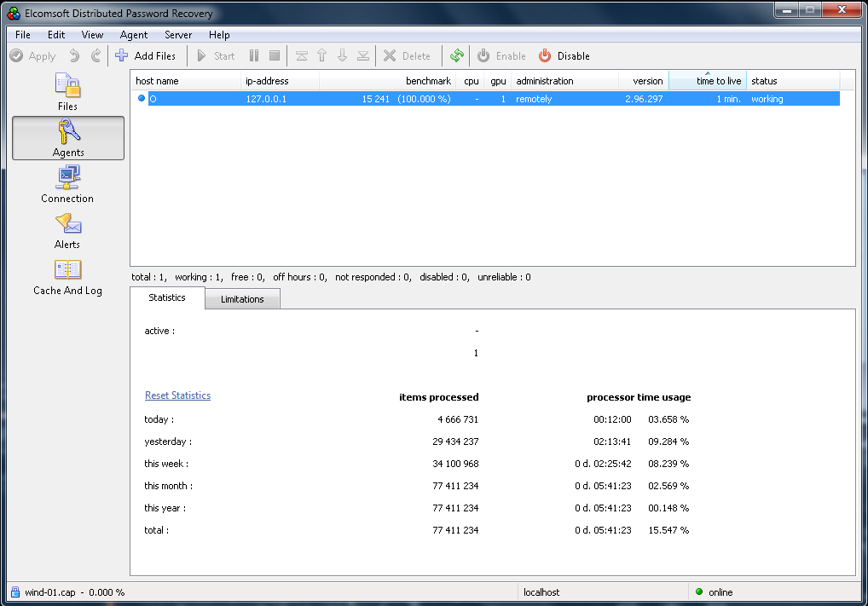Select the Agents sidebar section
Screen dimensions: 868x606
(68, 138)
